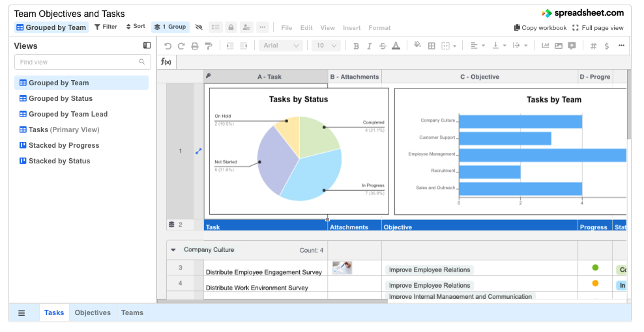Collapse the Views sidebar panel
Viewport: 644px width, 332px height.
pos(147,46)
